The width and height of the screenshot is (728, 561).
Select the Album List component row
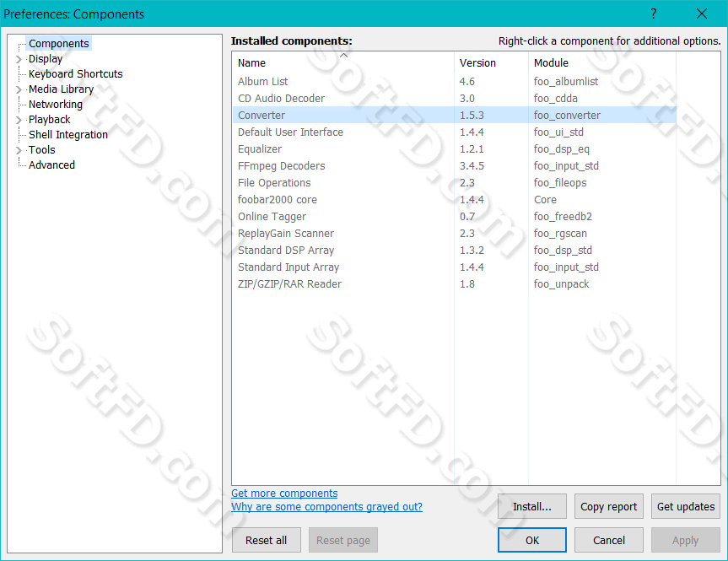tap(454, 81)
